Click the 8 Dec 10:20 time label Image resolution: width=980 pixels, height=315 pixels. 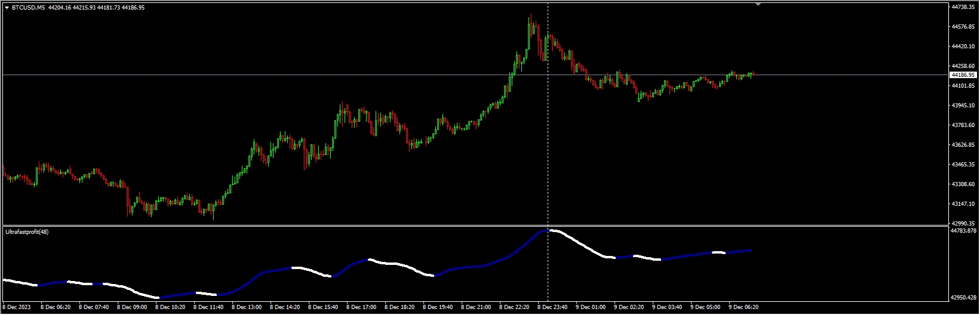click(x=170, y=307)
